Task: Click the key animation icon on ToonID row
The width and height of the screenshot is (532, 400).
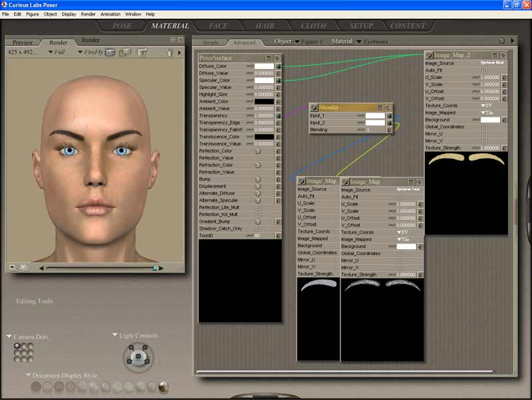Action: (250, 235)
